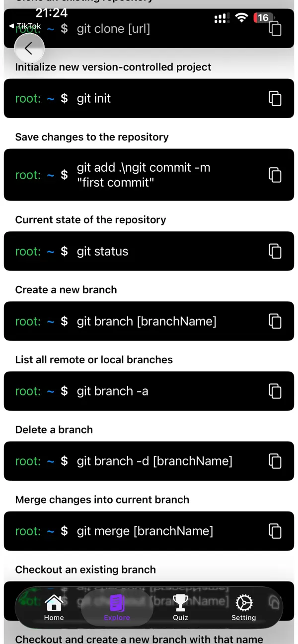Switch to the Quiz tab
This screenshot has height=644, width=298.
[180, 608]
